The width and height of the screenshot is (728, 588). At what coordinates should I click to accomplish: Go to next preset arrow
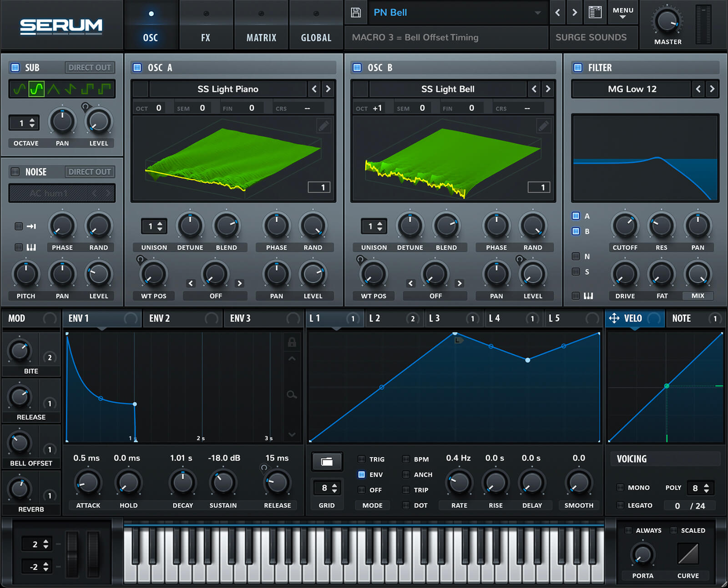575,12
